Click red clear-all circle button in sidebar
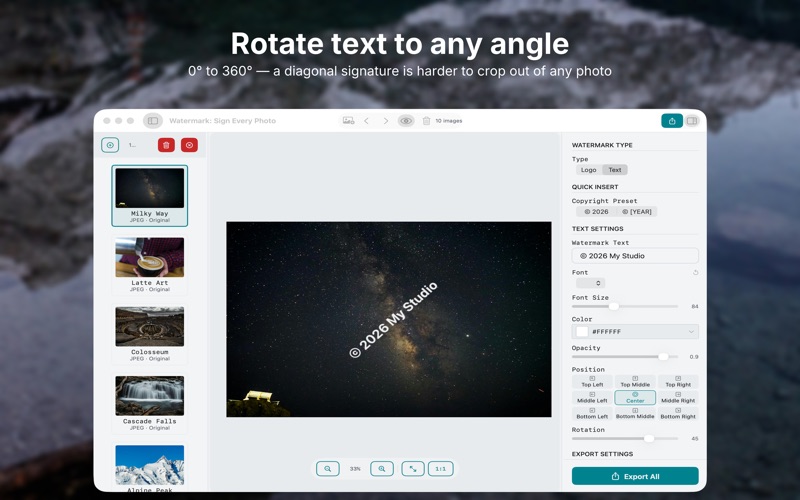The height and width of the screenshot is (500, 800). [x=189, y=145]
